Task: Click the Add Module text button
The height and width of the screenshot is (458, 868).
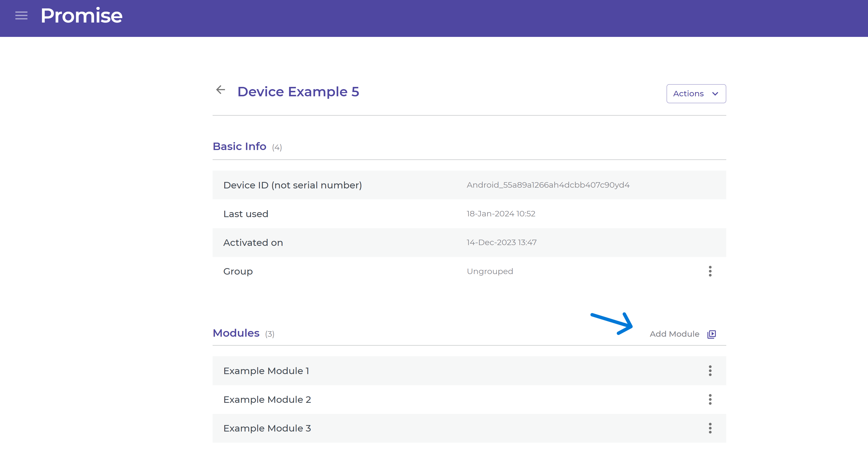Action: point(674,334)
